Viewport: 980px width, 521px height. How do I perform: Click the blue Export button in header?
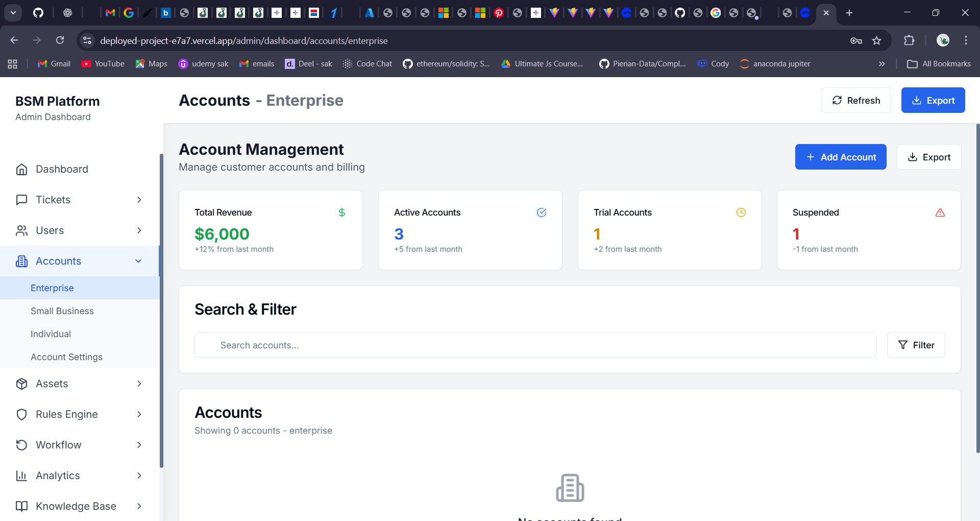click(x=933, y=100)
